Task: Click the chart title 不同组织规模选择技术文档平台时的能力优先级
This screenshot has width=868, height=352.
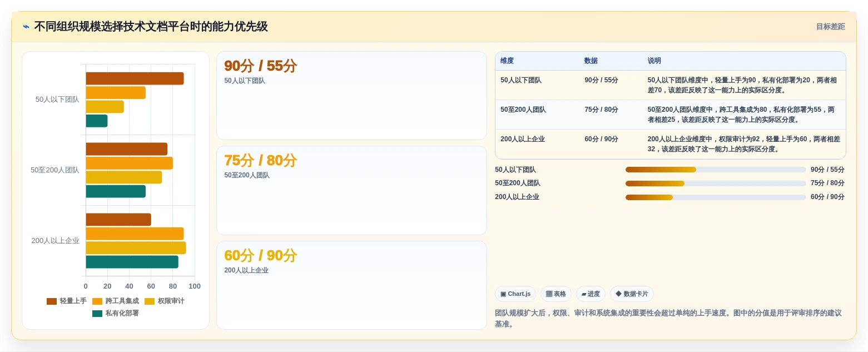Action: click(151, 27)
